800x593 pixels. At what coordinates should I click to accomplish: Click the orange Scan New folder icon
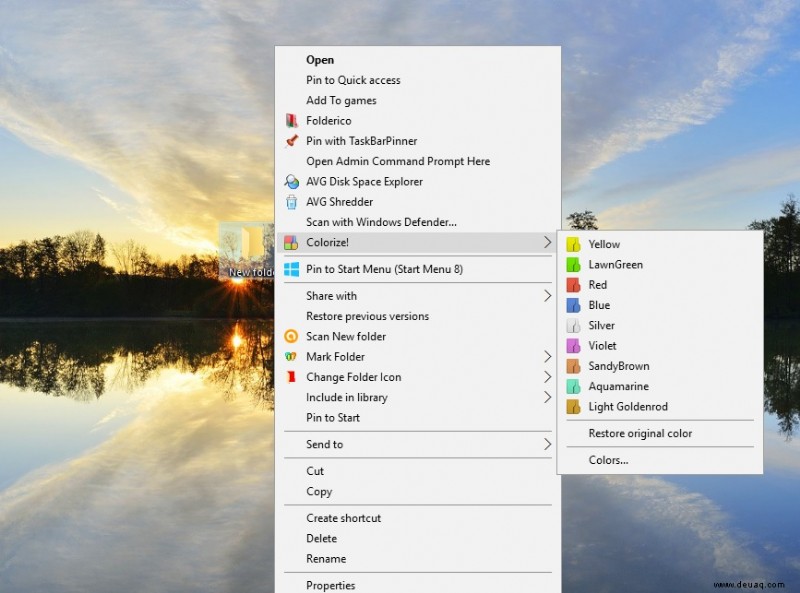pos(291,336)
